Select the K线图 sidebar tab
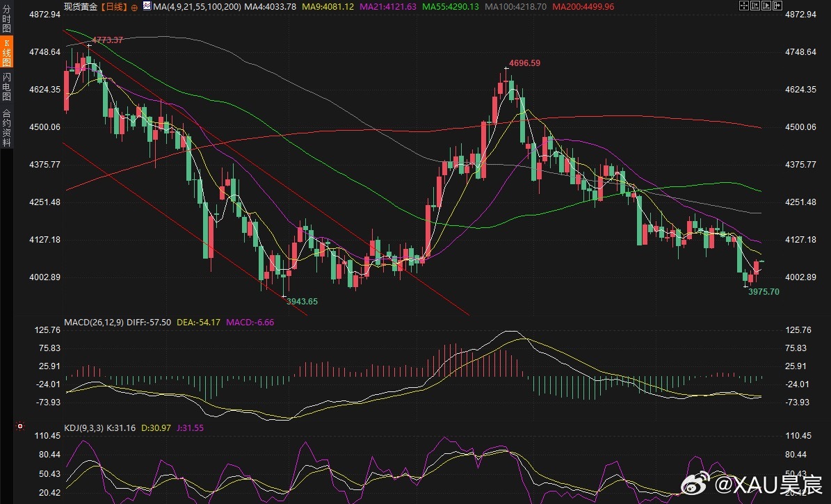 pos(6,52)
